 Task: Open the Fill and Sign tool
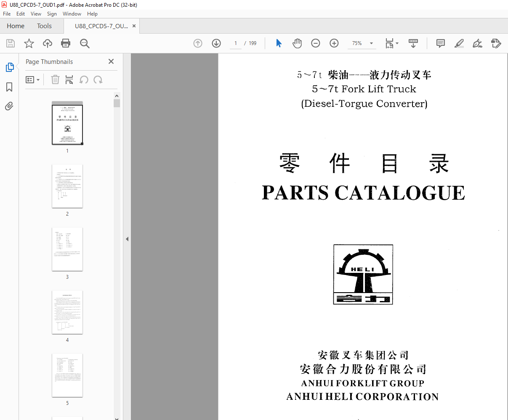(x=478, y=43)
